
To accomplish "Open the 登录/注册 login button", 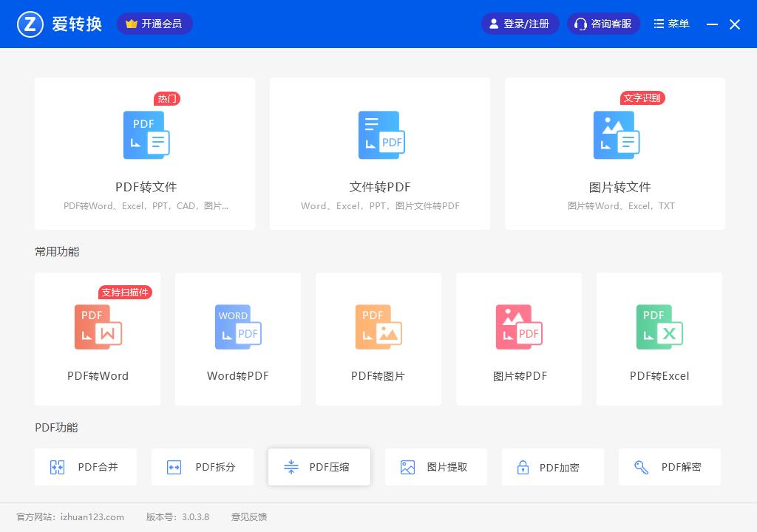I will click(520, 24).
